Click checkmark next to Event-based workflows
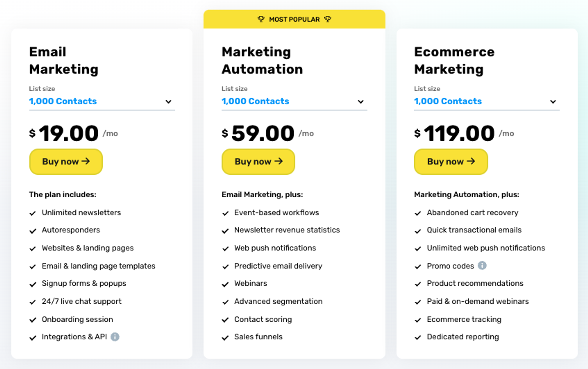Screen dimensions: 588x369 click(225, 213)
